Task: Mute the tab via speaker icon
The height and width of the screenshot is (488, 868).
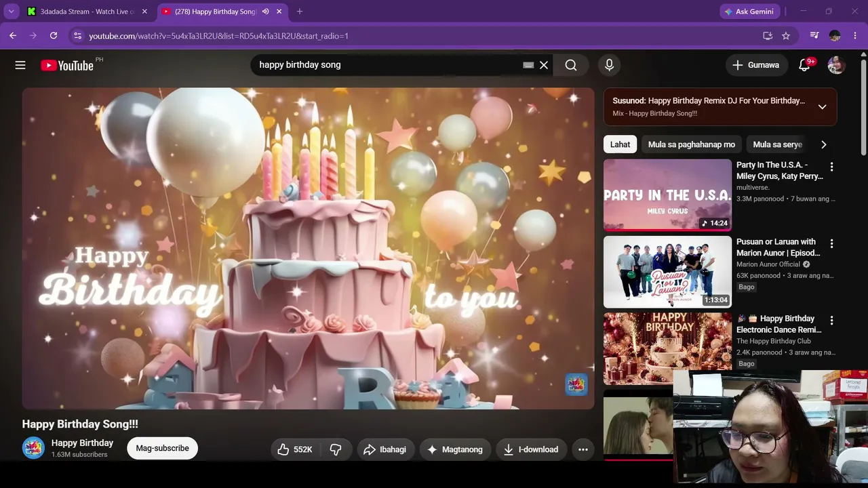Action: click(265, 12)
